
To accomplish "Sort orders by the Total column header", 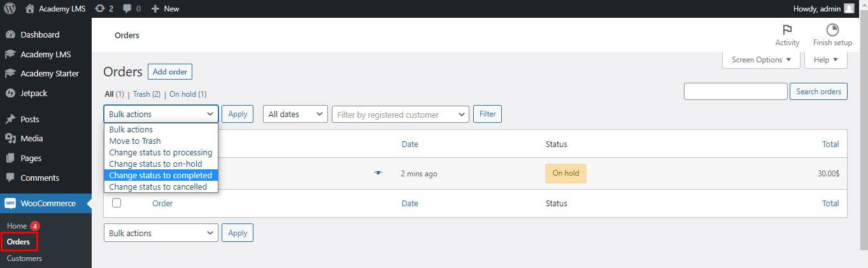I will coord(830,144).
